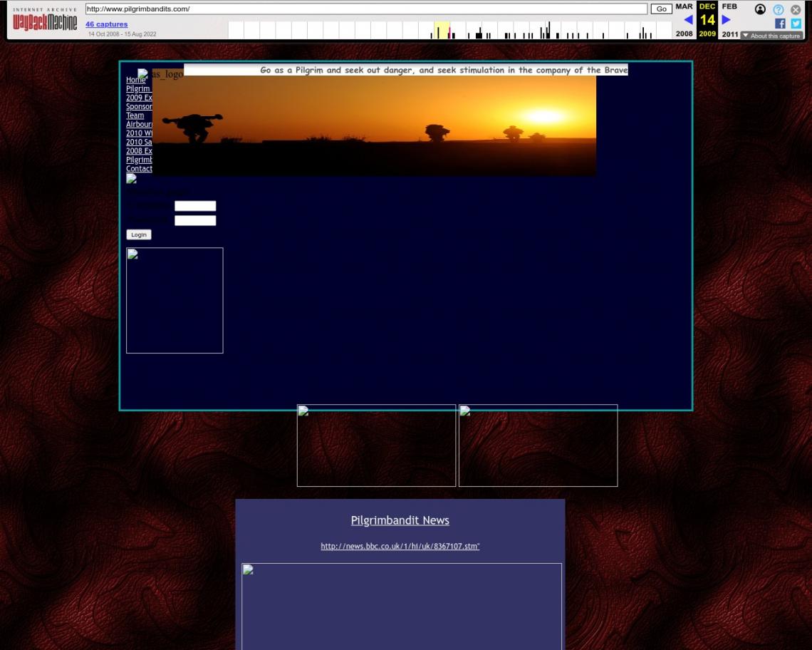Viewport: 812px width, 650px height.
Task: Close the Wayback toolbar with X icon
Action: tap(796, 9)
